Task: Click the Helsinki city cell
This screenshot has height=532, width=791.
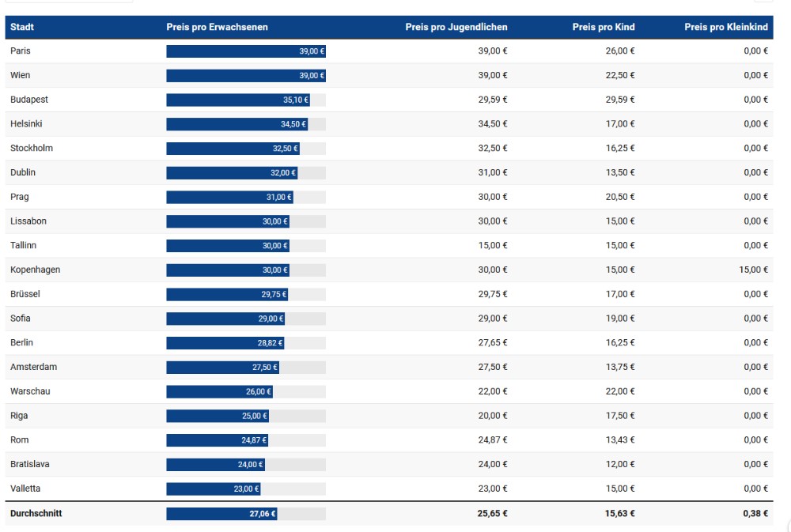Action: (x=26, y=124)
